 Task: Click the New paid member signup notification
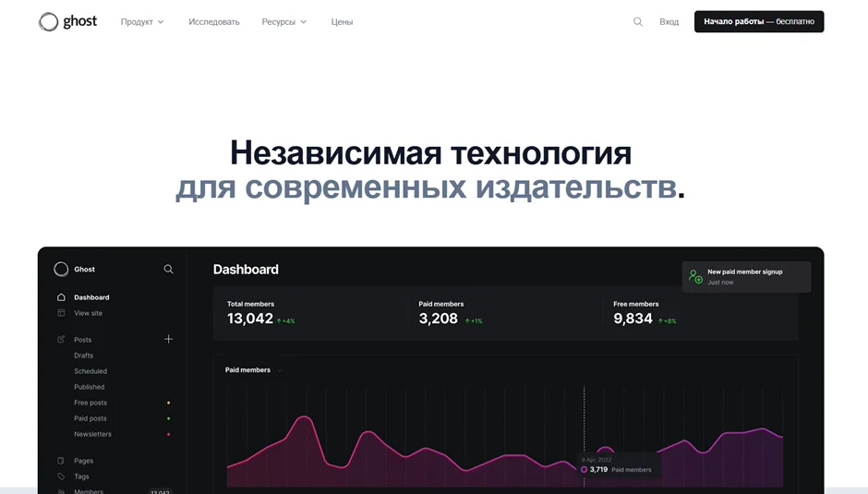pyautogui.click(x=746, y=277)
